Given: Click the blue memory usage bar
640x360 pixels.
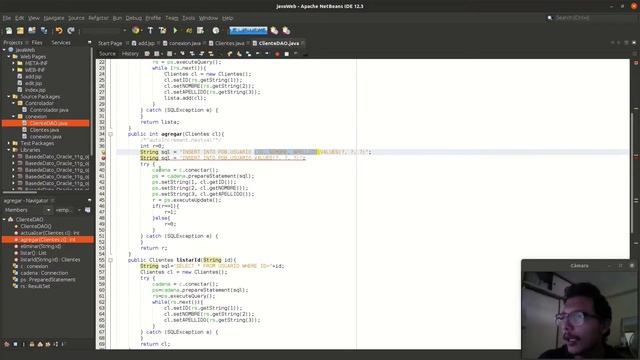Looking at the screenshot, I should click(248, 31).
